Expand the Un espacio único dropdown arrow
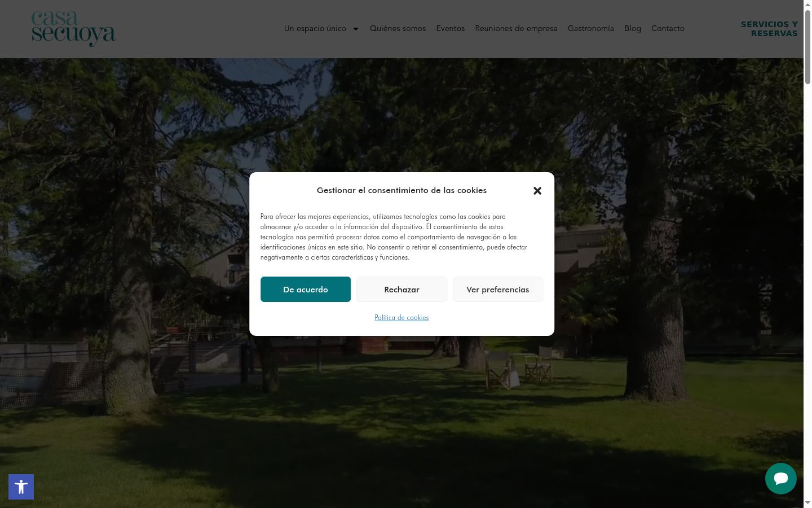The height and width of the screenshot is (508, 812). tap(356, 29)
